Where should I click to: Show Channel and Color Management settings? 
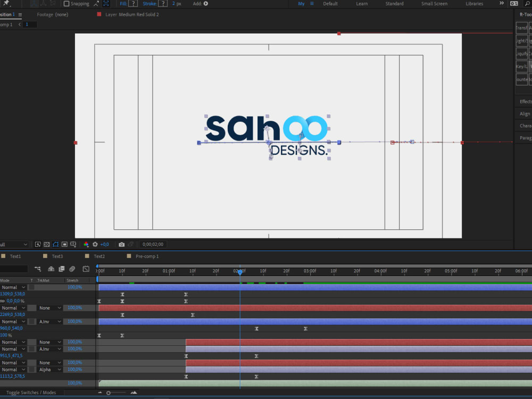click(x=86, y=244)
